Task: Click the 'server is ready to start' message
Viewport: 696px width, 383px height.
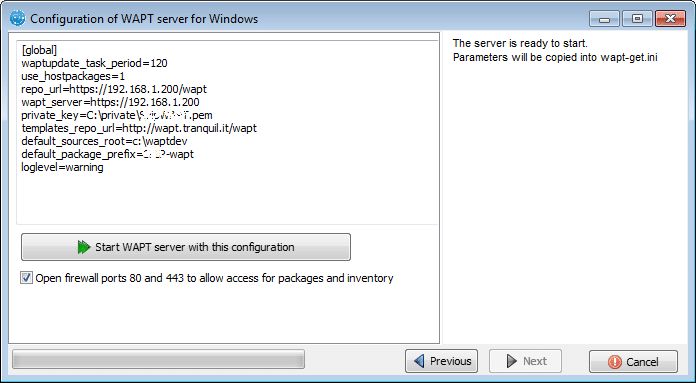Action: 520,43
